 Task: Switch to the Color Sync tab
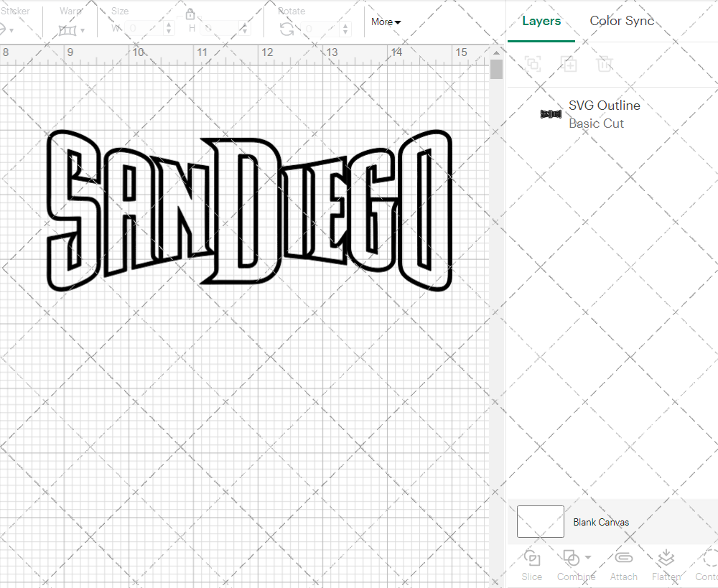pyautogui.click(x=622, y=21)
